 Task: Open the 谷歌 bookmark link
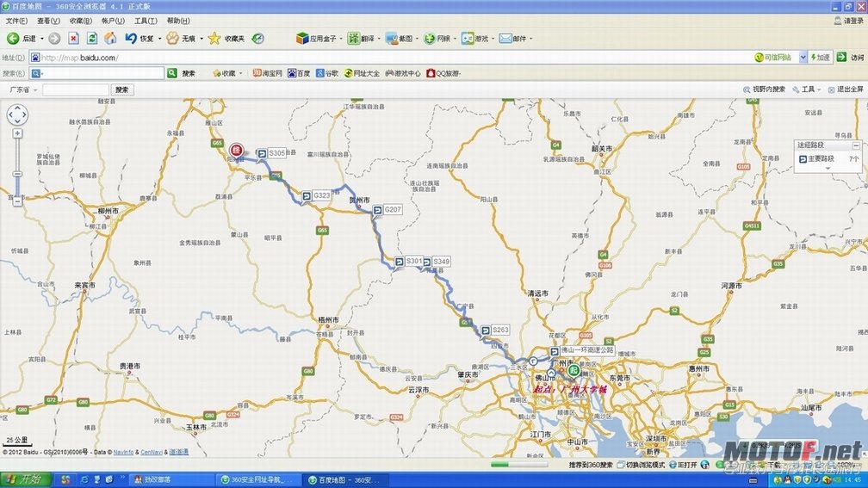coord(327,73)
